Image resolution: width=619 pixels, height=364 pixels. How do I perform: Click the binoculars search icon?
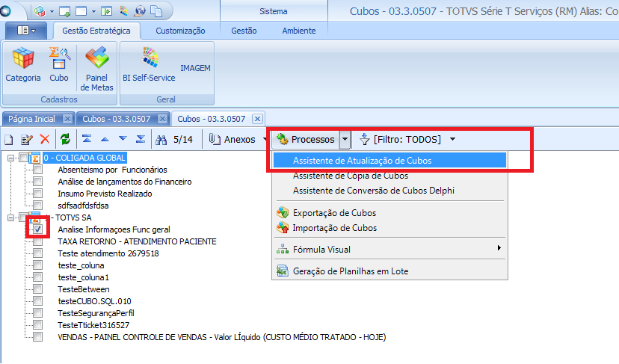point(161,139)
